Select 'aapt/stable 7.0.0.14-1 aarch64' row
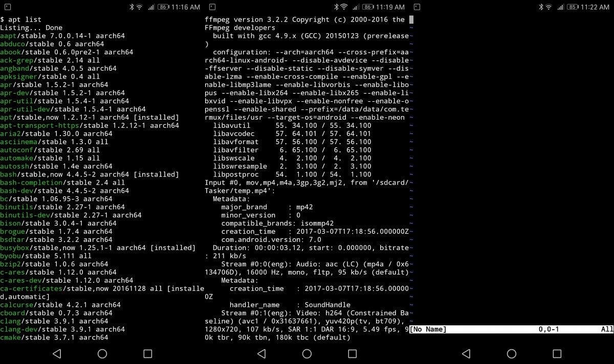Image resolution: width=614 pixels, height=364 pixels. click(62, 36)
